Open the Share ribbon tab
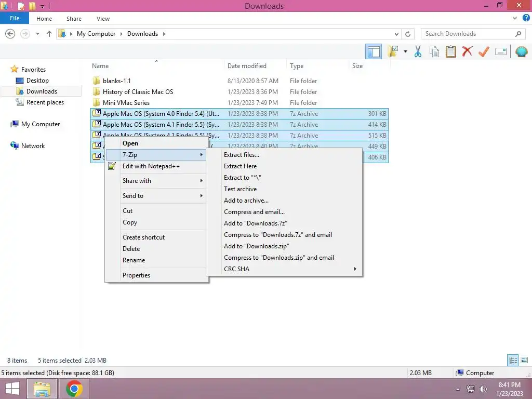 (x=74, y=19)
